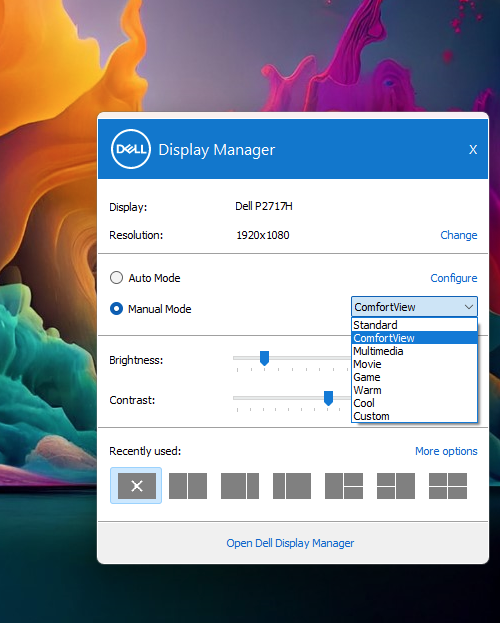Select layout with two left rows and right column
Screen dimensions: 500x623
(396, 486)
